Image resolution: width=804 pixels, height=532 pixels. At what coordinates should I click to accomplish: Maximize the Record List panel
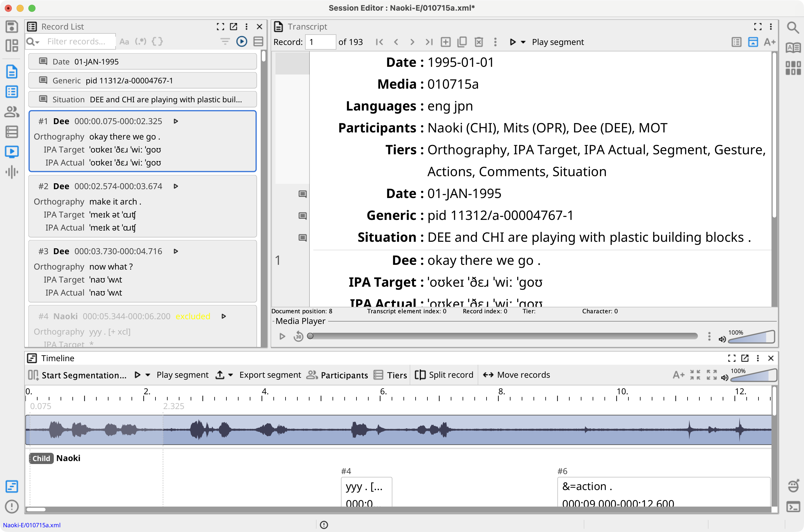click(221, 27)
